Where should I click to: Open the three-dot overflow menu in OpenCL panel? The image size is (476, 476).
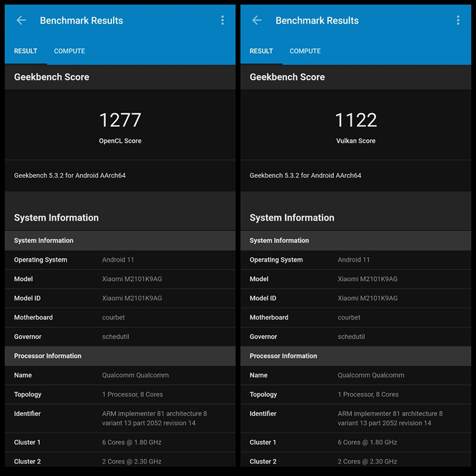coord(223,20)
